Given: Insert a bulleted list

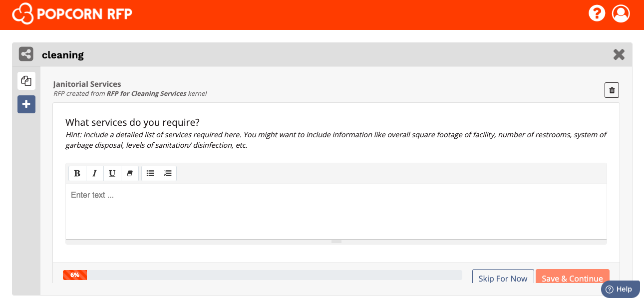Looking at the screenshot, I should tap(150, 173).
